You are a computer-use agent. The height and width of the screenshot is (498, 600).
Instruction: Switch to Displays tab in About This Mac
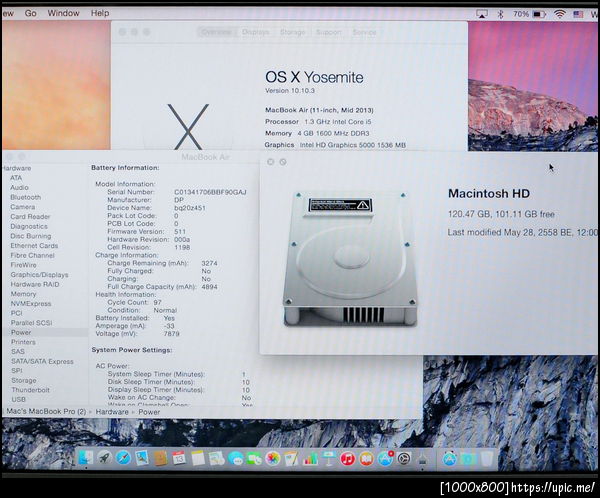[256, 32]
